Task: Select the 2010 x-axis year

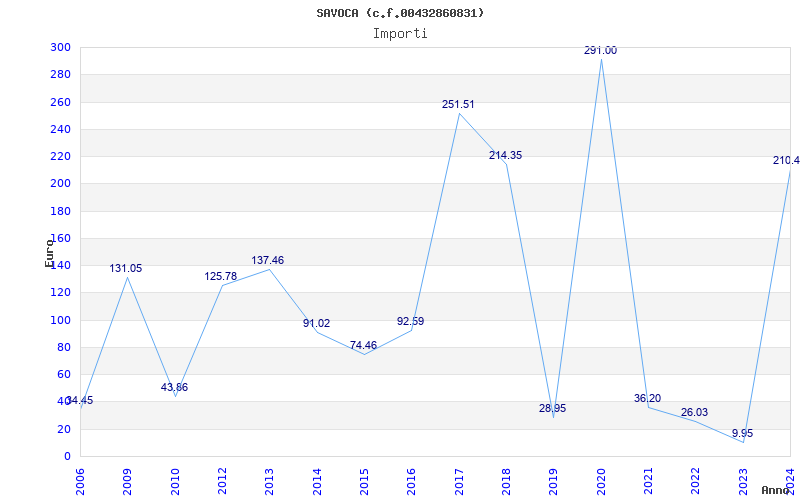Action: tap(175, 482)
